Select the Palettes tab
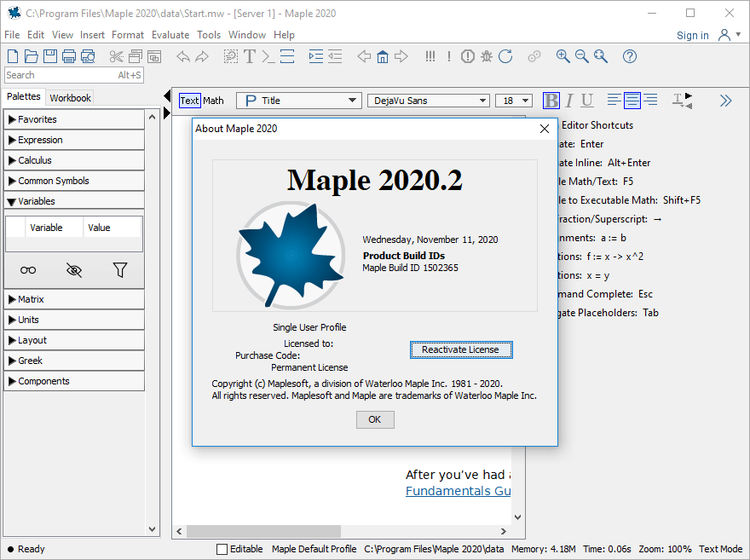This screenshot has width=750, height=560. pos(24,96)
